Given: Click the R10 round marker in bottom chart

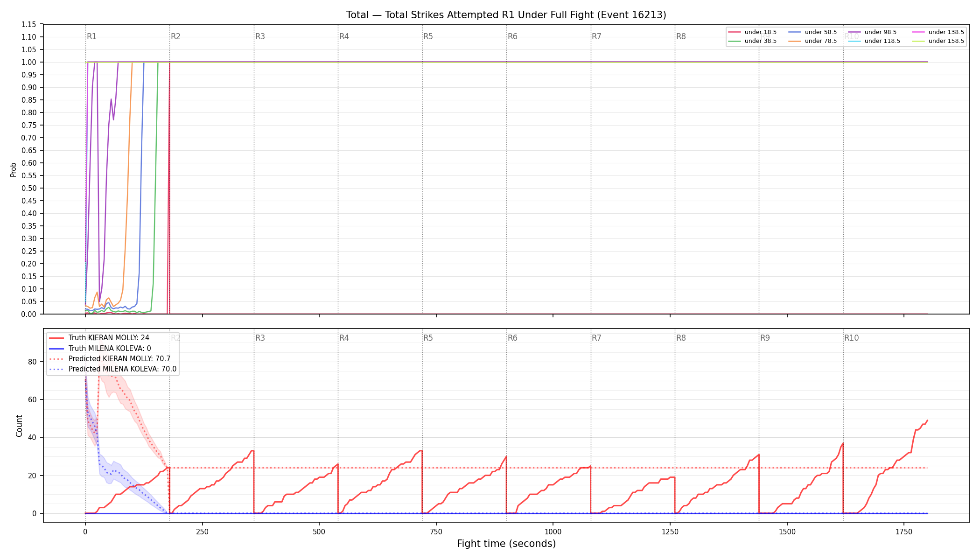Looking at the screenshot, I should point(851,338).
